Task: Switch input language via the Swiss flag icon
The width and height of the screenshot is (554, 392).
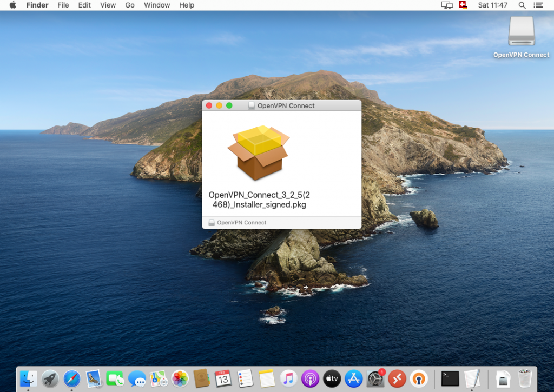Action: pyautogui.click(x=462, y=5)
